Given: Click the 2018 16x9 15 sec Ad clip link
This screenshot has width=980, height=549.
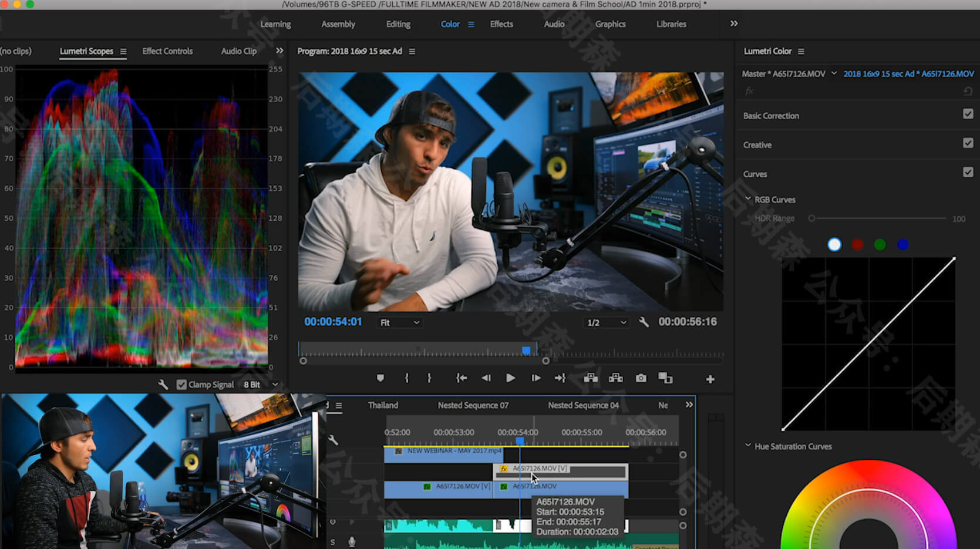Looking at the screenshot, I should [x=909, y=73].
